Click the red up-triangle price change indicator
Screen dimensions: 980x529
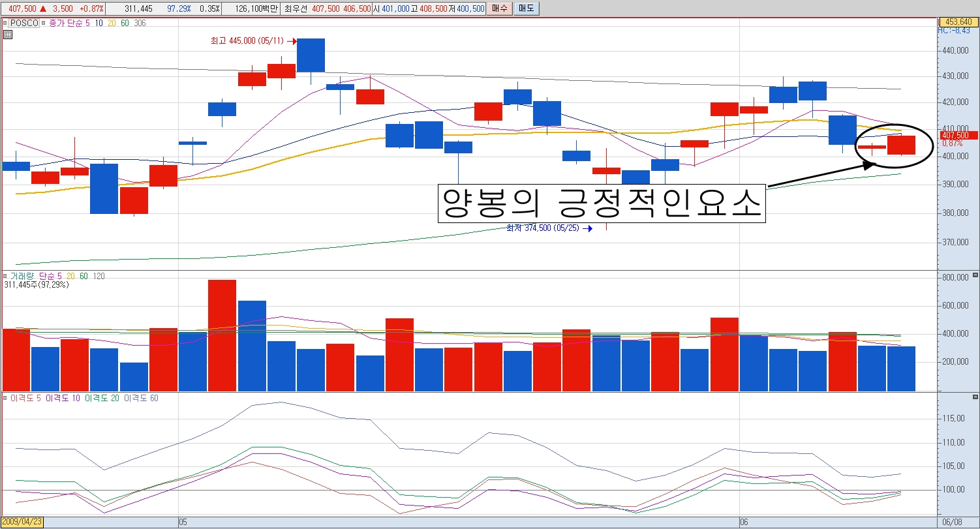point(42,8)
